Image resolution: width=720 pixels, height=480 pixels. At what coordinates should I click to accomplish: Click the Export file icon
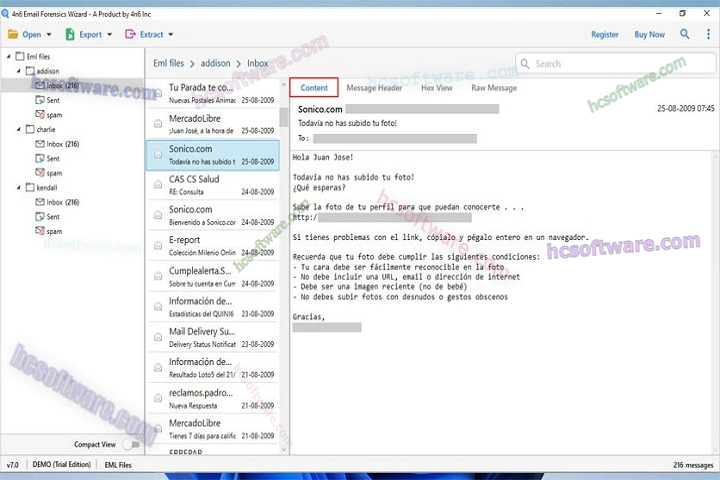tap(70, 34)
